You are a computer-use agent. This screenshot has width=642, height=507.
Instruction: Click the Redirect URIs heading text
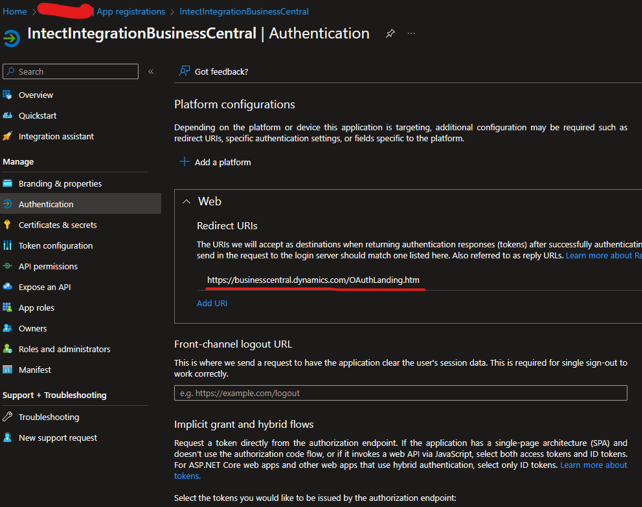click(x=227, y=226)
